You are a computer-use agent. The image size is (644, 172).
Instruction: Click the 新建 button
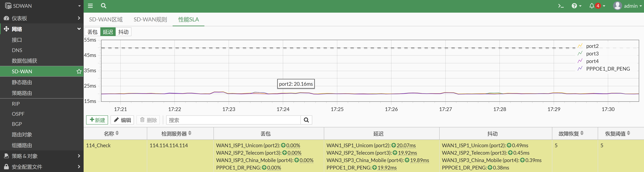tap(97, 120)
